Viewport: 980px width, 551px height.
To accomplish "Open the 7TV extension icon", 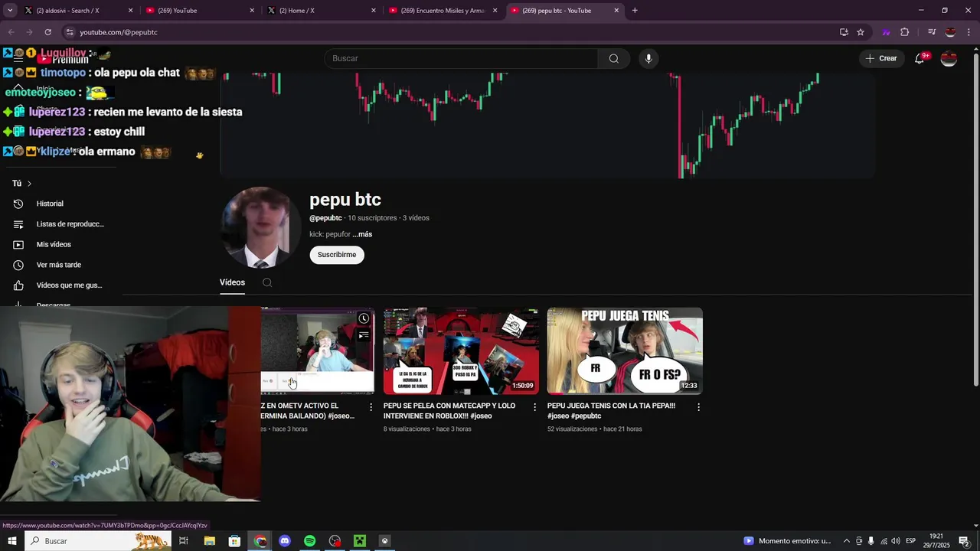I will click(x=886, y=32).
